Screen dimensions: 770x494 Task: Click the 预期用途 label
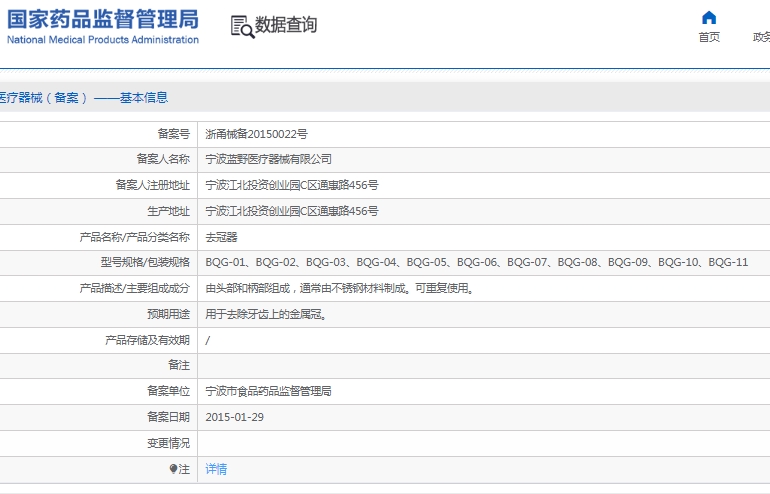click(168, 314)
